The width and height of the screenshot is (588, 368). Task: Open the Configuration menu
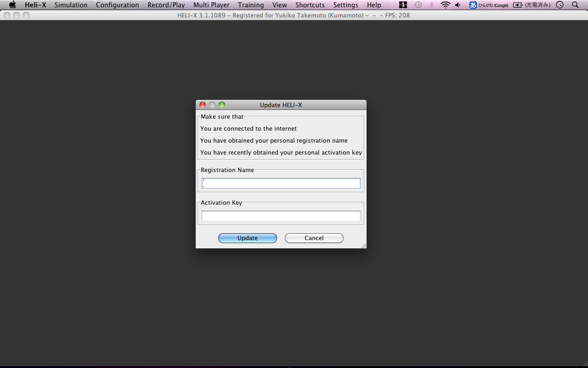(117, 5)
